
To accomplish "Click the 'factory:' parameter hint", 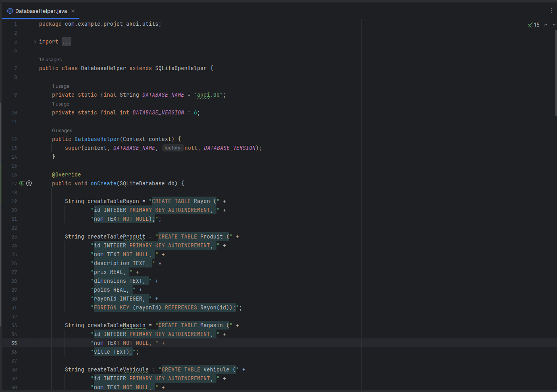I will click(x=173, y=148).
